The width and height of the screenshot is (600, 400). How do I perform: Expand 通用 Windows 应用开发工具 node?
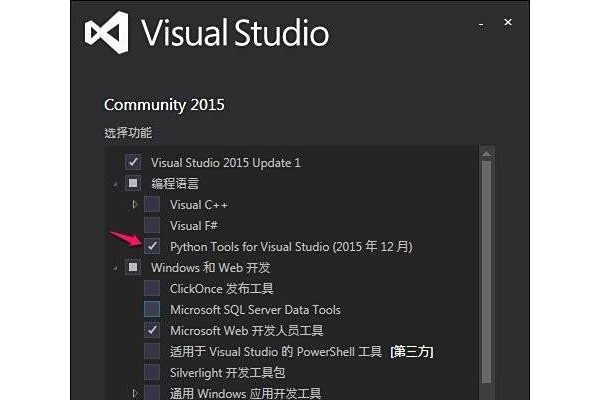pos(135,393)
